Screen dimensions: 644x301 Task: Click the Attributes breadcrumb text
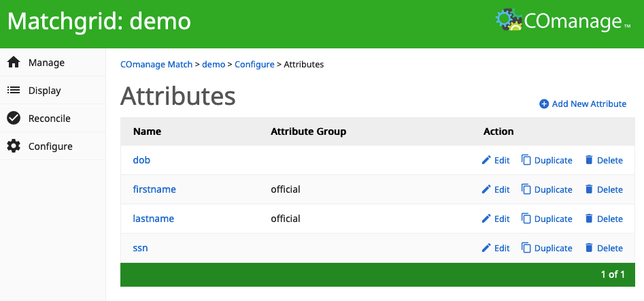click(303, 65)
